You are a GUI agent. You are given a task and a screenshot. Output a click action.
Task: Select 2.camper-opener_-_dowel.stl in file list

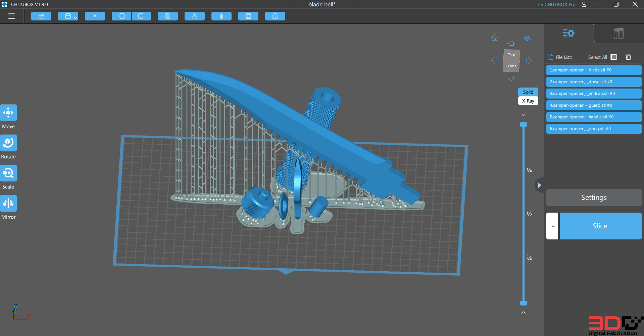[594, 82]
